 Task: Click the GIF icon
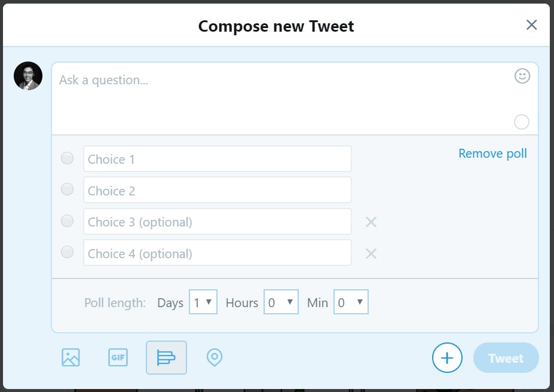coord(118,357)
